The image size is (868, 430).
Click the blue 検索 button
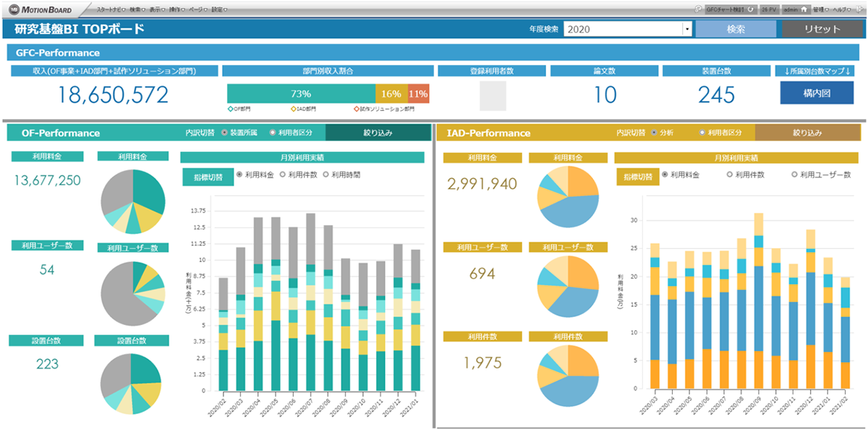(x=736, y=29)
